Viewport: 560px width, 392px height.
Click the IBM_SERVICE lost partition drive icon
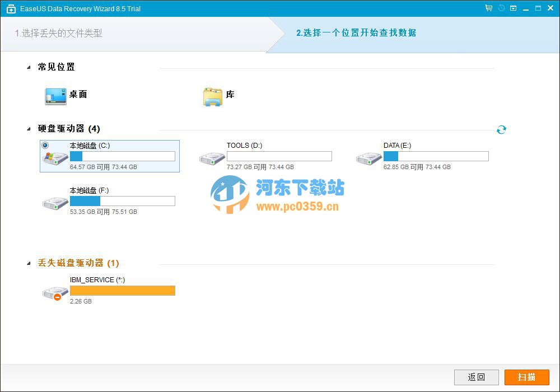click(54, 292)
